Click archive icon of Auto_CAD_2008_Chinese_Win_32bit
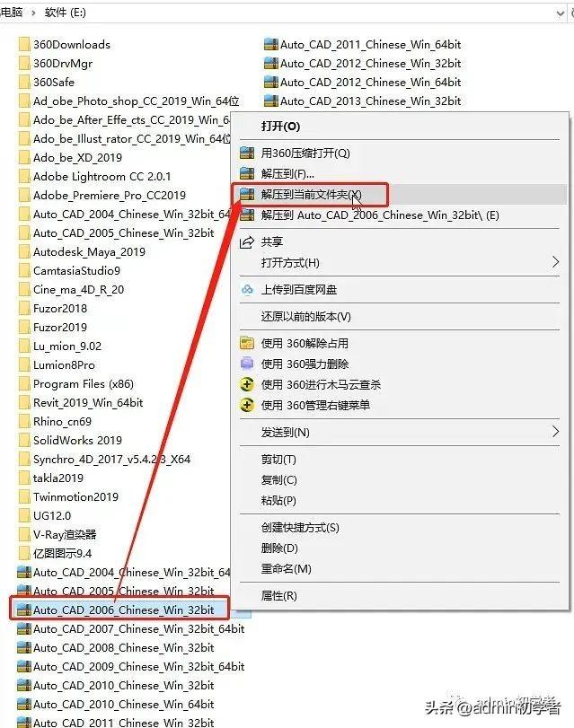The width and height of the screenshot is (574, 728). pyautogui.click(x=23, y=648)
